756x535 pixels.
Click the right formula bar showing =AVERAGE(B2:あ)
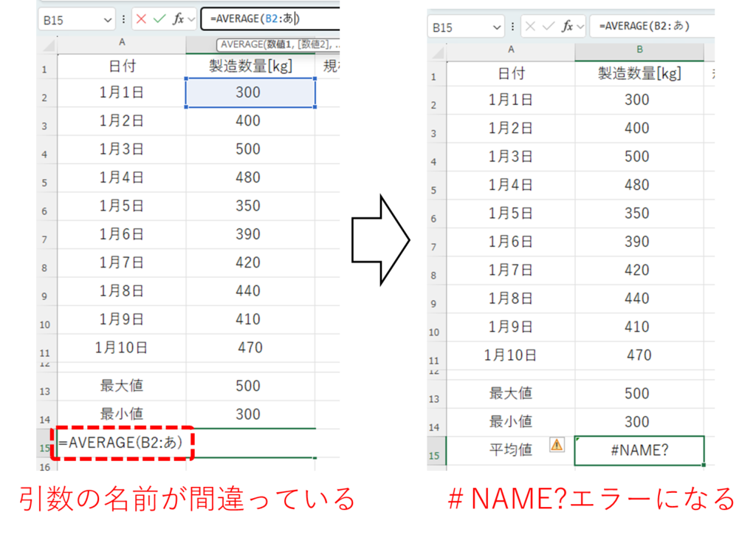tap(650, 26)
